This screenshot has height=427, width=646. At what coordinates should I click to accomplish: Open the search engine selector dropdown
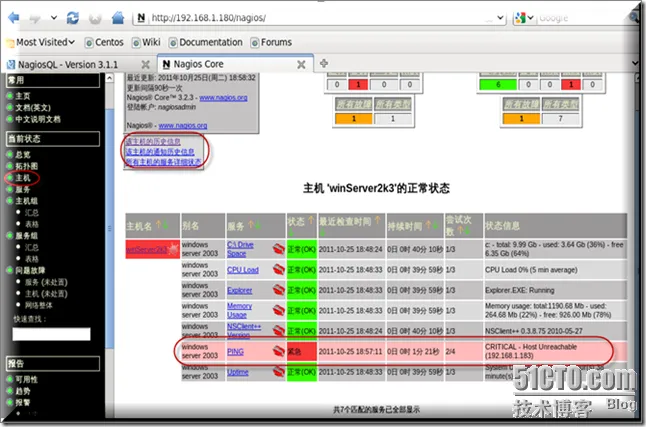[x=524, y=18]
